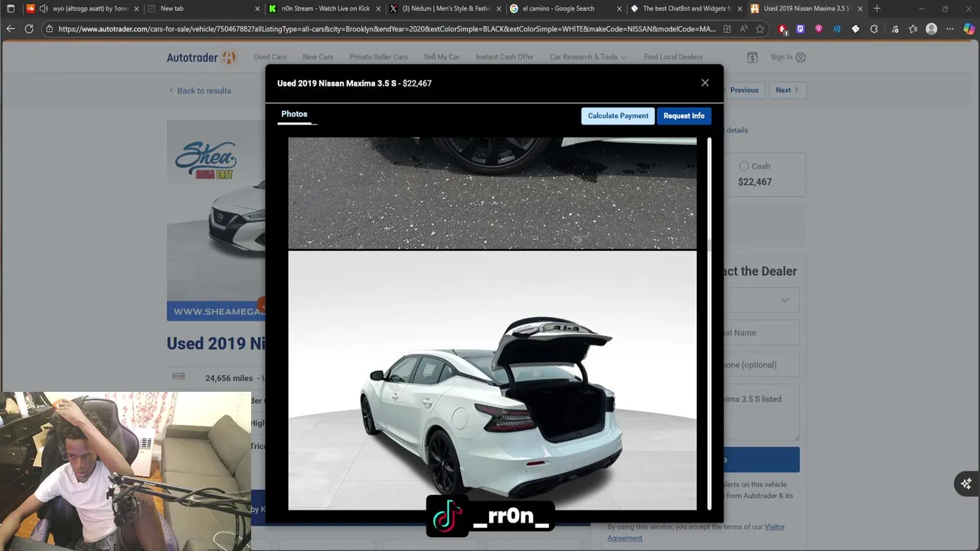Switch to the rr0n Stream Kick tab
The width and height of the screenshot is (980, 551).
click(x=325, y=8)
